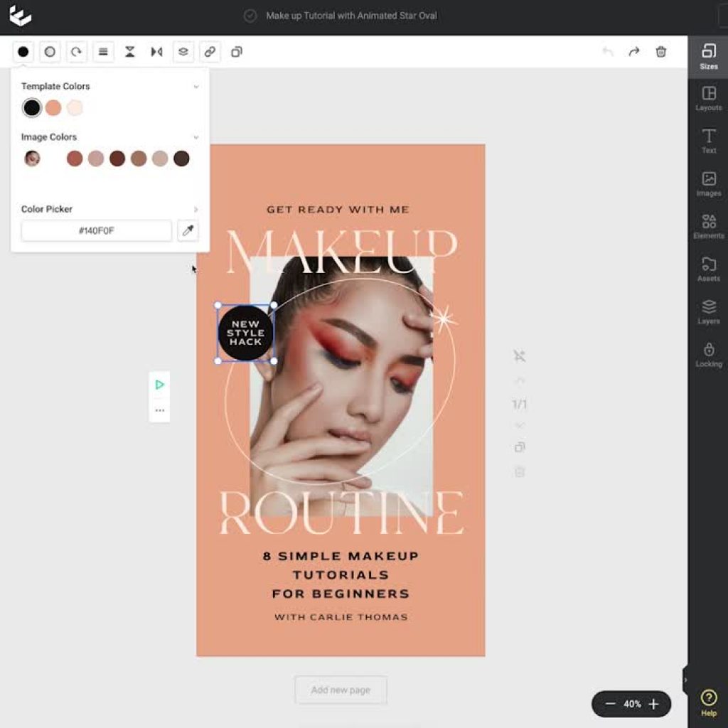Open the Layers sidebar tab
The image size is (728, 728).
708,311
